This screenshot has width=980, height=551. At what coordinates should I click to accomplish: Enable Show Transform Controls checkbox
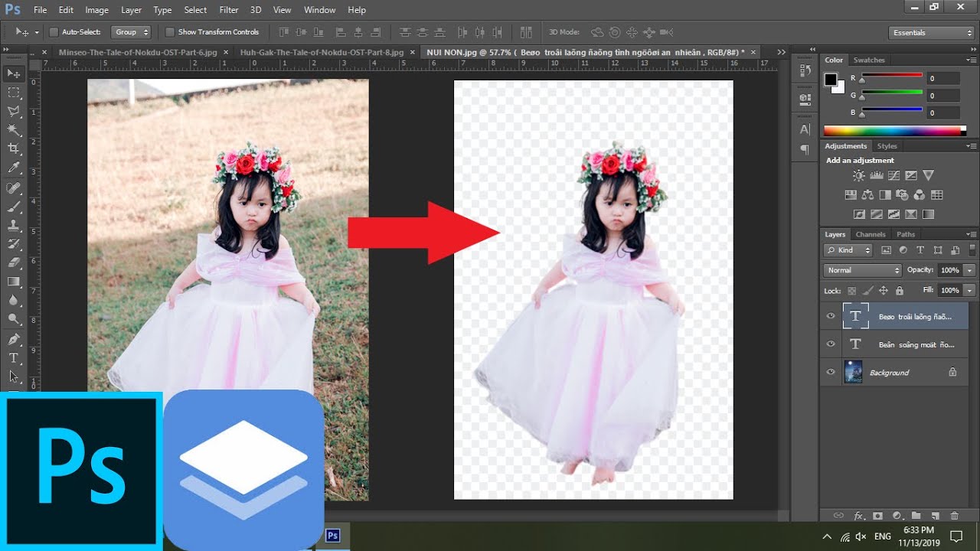click(170, 32)
